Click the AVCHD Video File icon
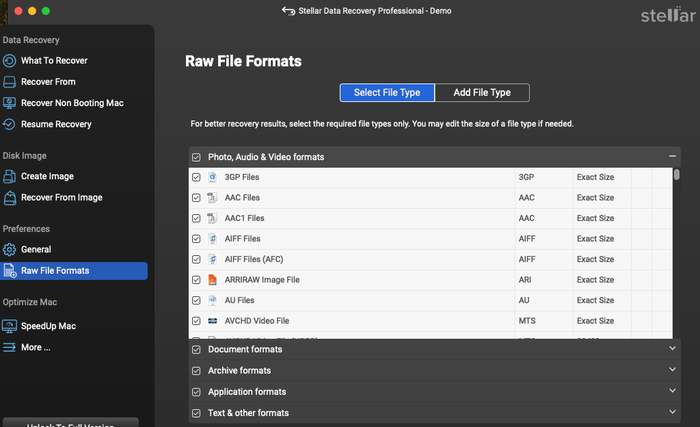This screenshot has height=427, width=700. [212, 321]
